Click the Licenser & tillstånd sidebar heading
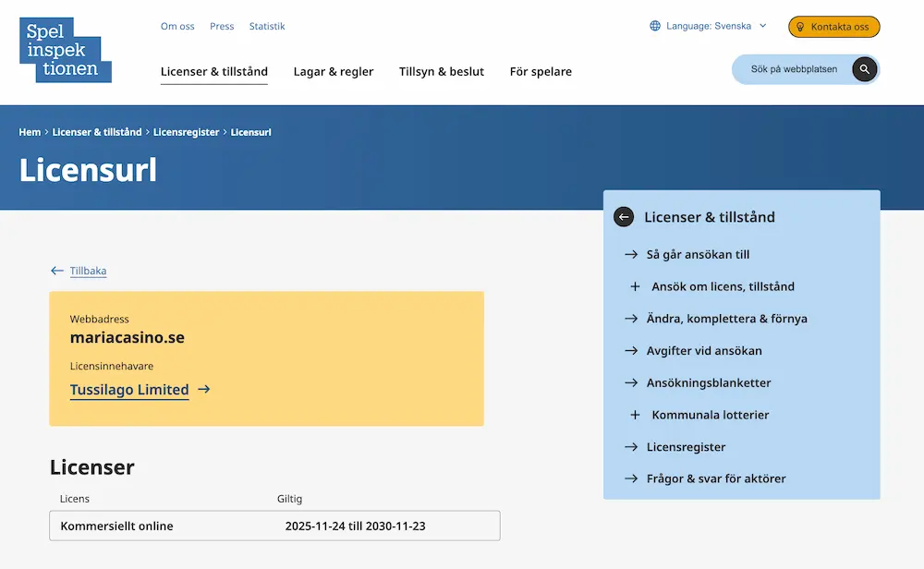 click(710, 217)
